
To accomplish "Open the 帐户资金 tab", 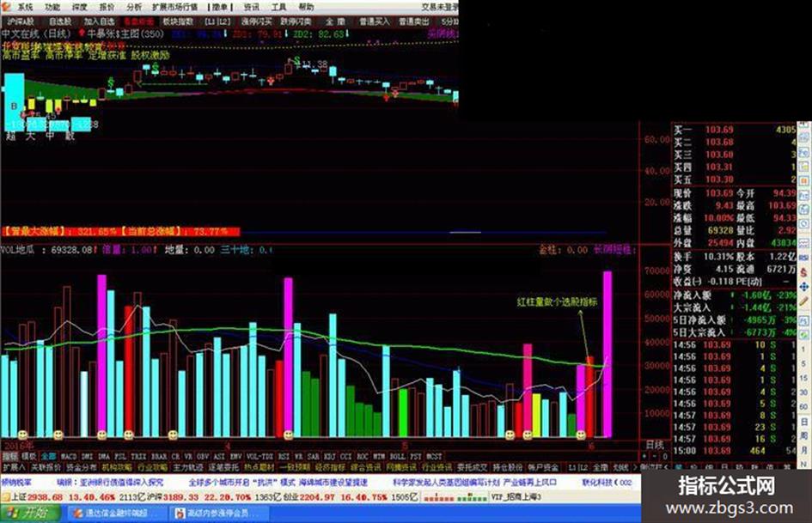I will (543, 467).
